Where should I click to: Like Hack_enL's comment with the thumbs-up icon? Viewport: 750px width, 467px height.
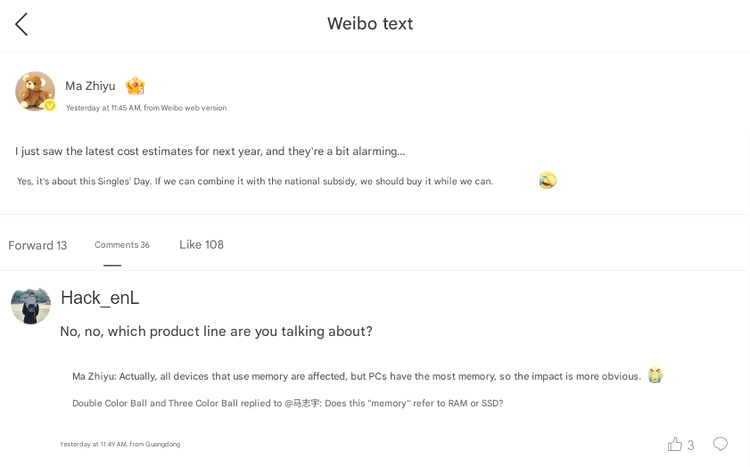pos(675,444)
